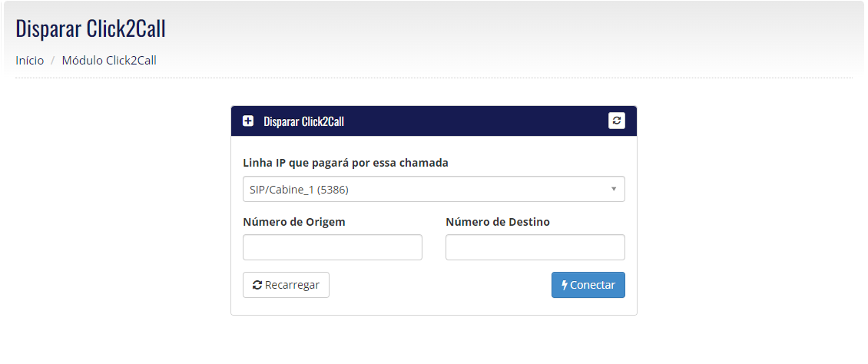Click the slash separator in the breadcrumb
The image size is (868, 364).
pos(53,61)
